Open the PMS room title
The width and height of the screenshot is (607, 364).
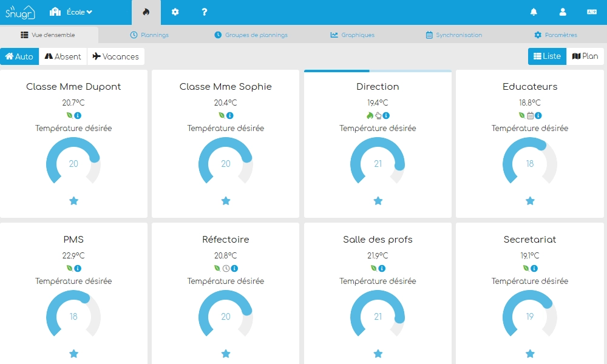coord(73,240)
